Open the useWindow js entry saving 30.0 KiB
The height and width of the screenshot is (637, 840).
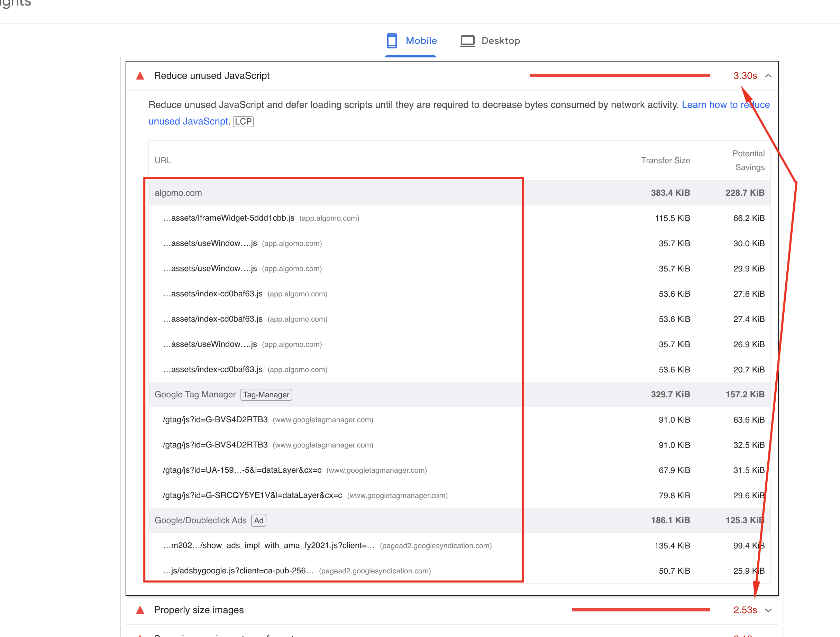click(210, 243)
